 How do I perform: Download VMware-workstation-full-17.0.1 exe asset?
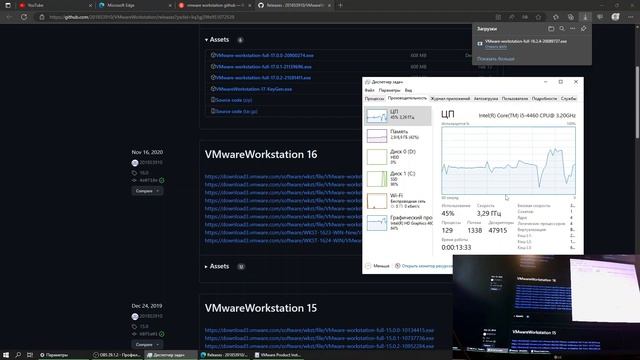point(263,67)
